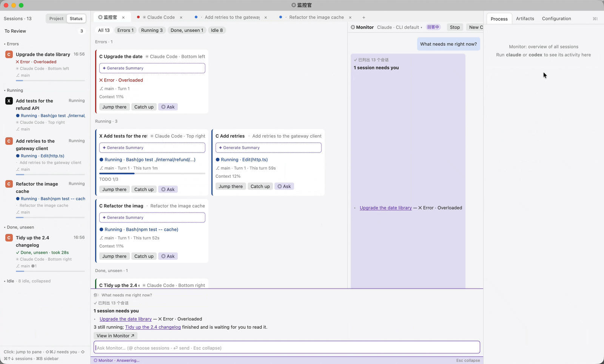
Task: Filter sessions by Idle 8
Action: (217, 30)
